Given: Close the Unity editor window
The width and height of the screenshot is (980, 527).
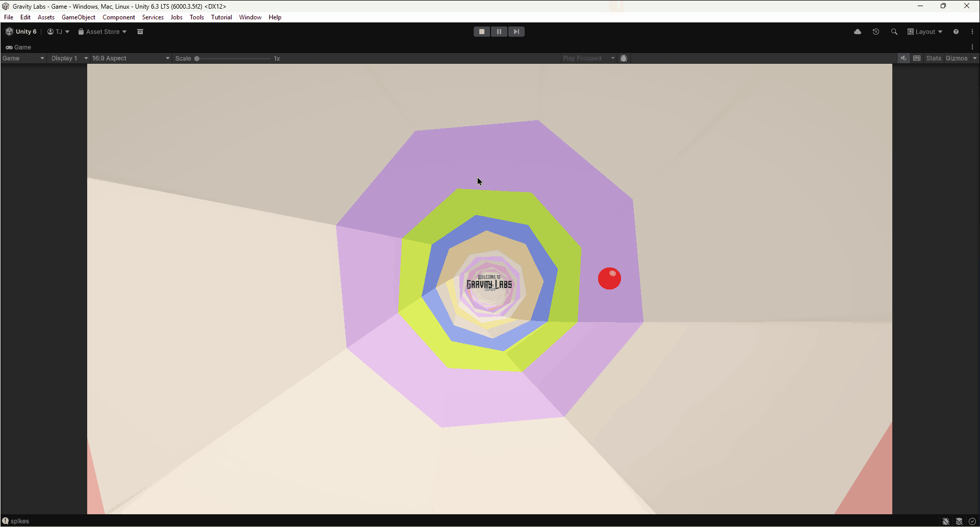Looking at the screenshot, I should (967, 6).
